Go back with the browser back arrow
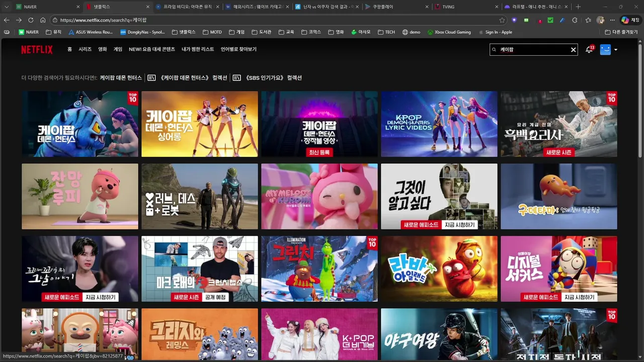The image size is (644, 362). point(7,20)
